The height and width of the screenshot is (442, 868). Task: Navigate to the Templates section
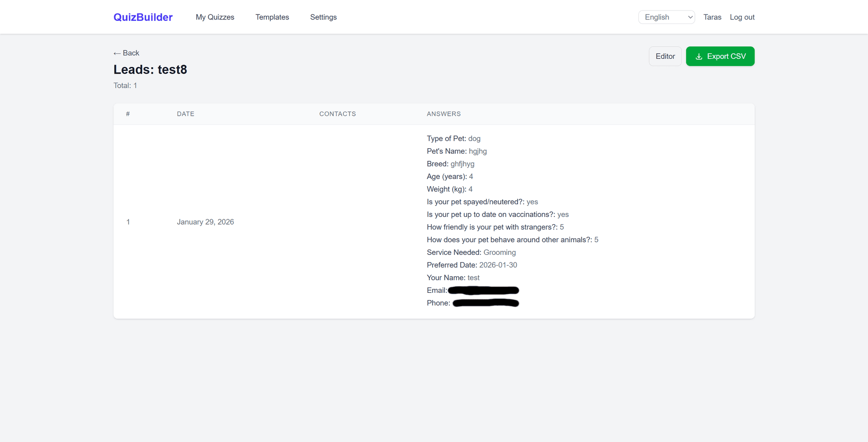[272, 17]
